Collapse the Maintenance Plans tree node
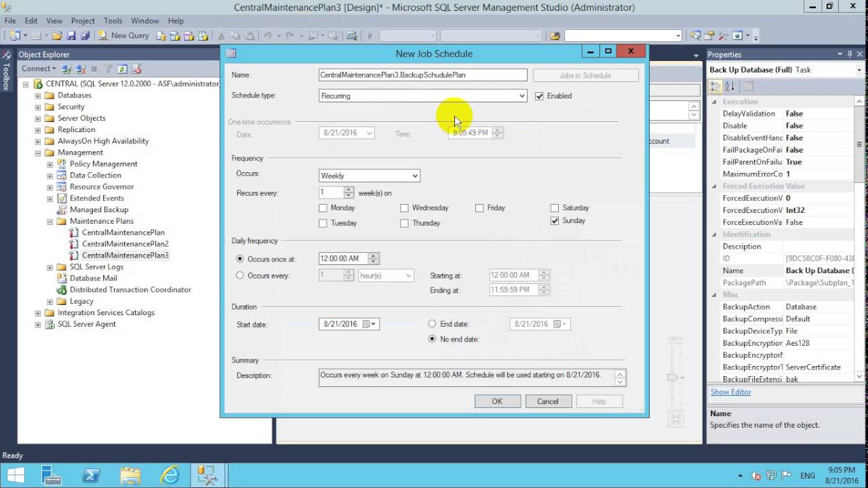The image size is (868, 488). click(50, 222)
